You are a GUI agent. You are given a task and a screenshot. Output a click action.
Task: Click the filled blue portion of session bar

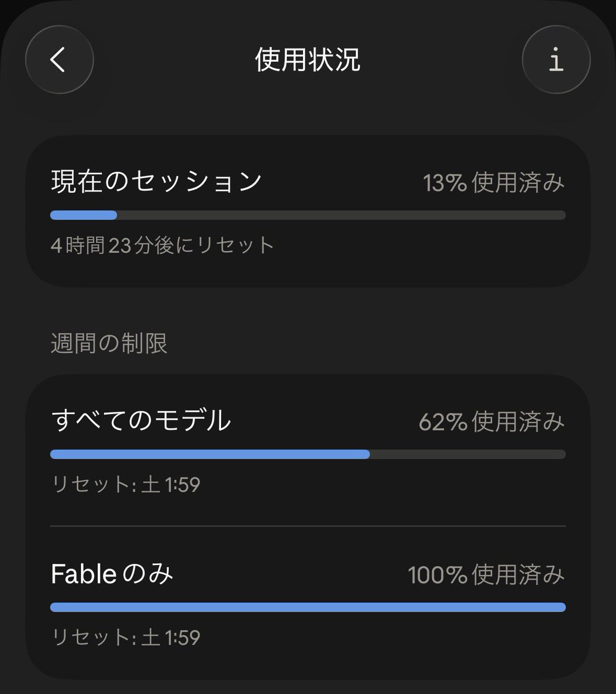(x=83, y=215)
